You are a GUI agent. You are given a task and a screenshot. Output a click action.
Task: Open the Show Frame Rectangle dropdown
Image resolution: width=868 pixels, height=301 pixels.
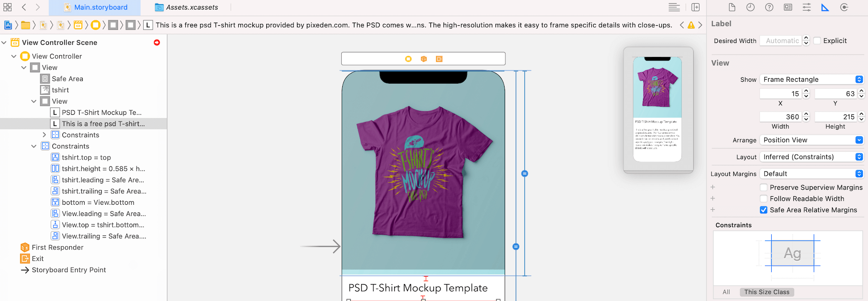pyautogui.click(x=812, y=80)
